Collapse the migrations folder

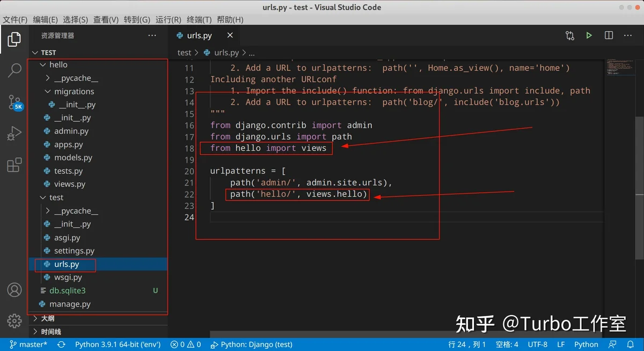[98, 91]
